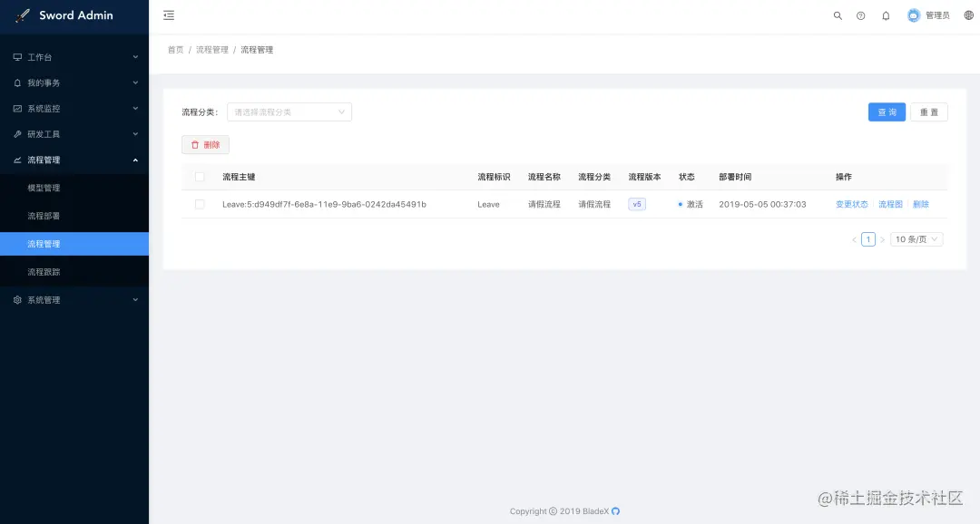Collapse the sidebar using the top-left icon

[168, 15]
